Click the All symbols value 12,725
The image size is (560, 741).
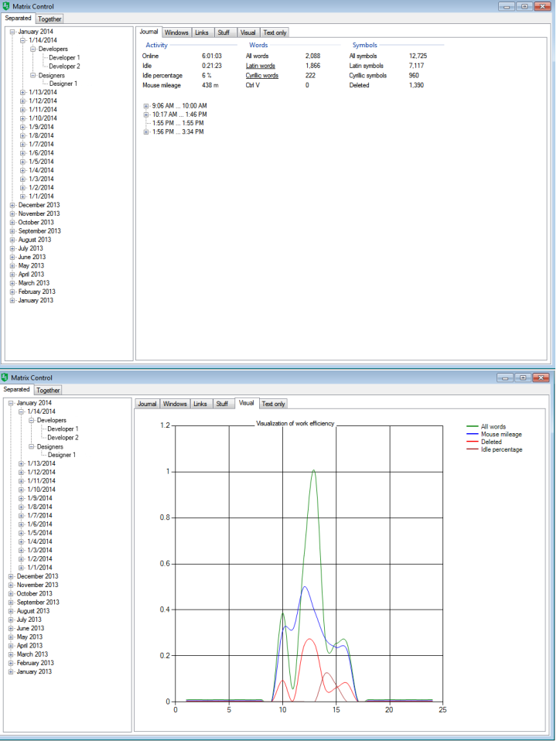[418, 56]
